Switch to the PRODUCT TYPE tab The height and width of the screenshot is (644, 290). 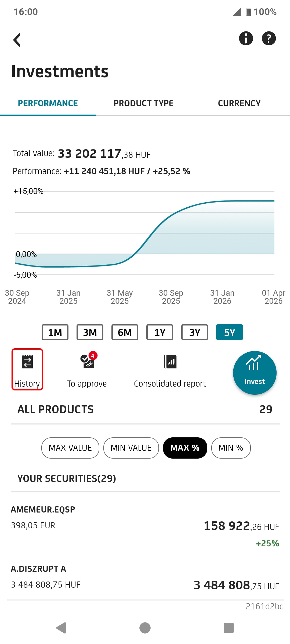(x=143, y=103)
